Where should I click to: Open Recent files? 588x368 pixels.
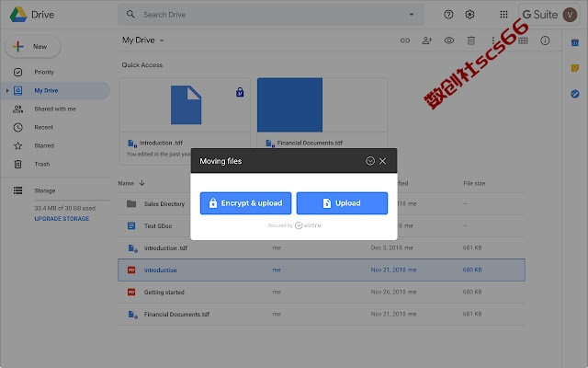point(43,127)
